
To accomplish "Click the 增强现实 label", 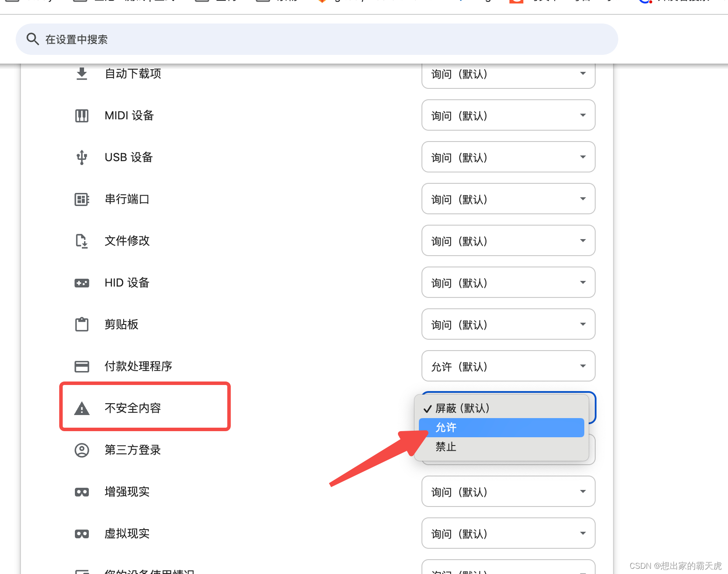I will tap(127, 492).
